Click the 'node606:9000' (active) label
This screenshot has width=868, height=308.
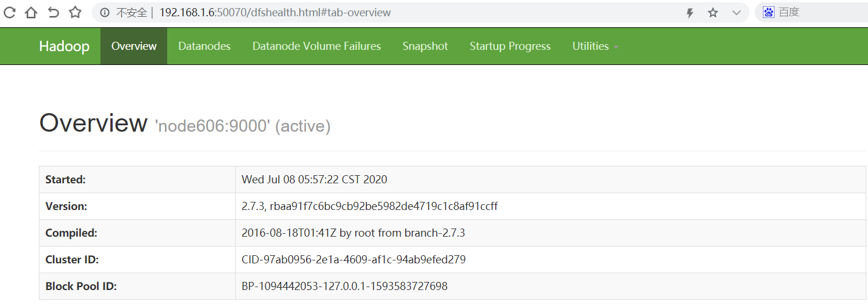(243, 126)
